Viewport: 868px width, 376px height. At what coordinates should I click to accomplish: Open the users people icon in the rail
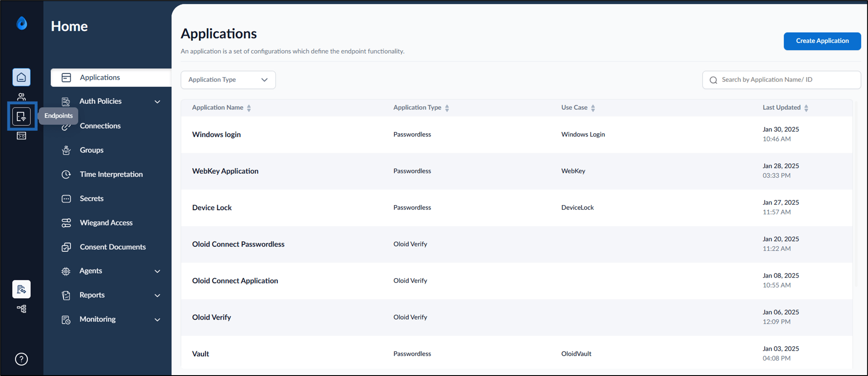(21, 96)
